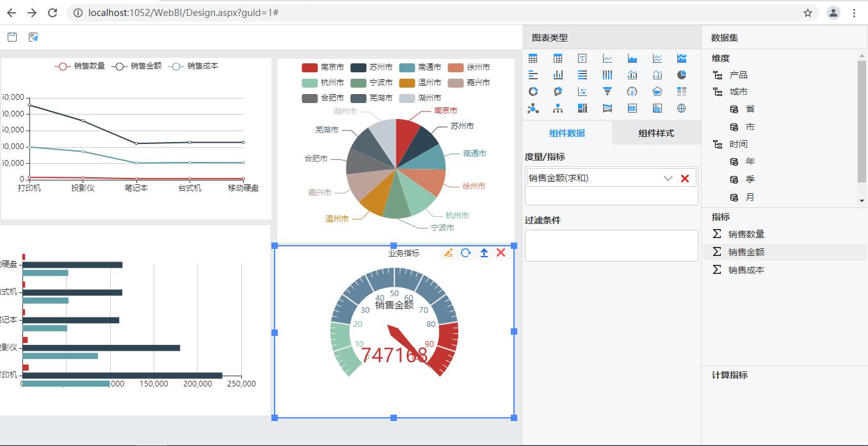Remove the 销售金额(求和) measure with red X
Screen dimensions: 868x446
click(685, 179)
